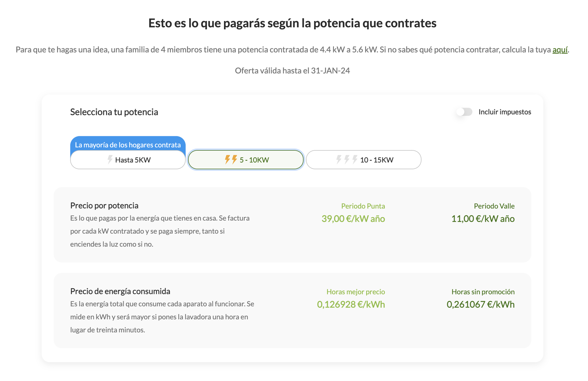Click the Precio por potencia heading
Viewport: 588px width, 381px height.
click(104, 205)
